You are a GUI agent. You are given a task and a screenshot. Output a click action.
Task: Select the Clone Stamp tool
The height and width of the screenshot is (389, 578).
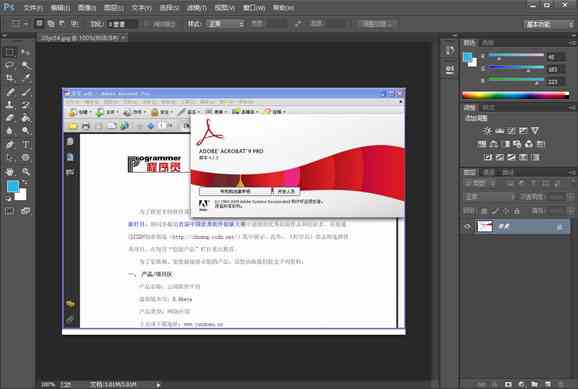click(x=10, y=105)
